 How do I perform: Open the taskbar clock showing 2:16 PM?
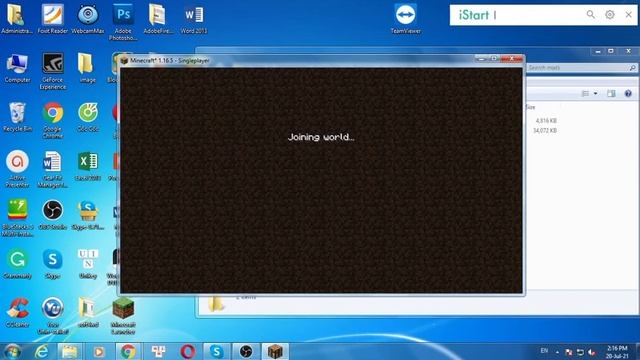coord(617,352)
